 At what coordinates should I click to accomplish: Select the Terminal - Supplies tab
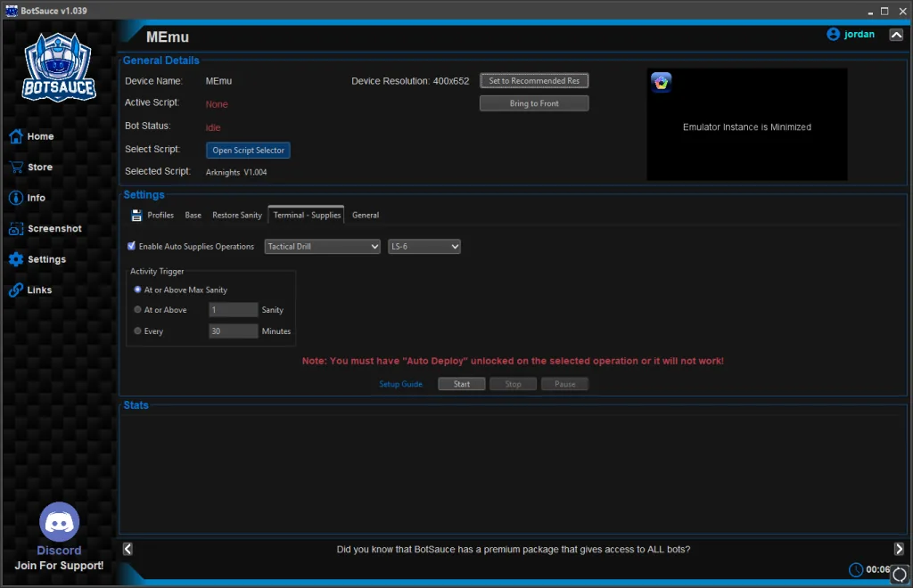pos(307,216)
